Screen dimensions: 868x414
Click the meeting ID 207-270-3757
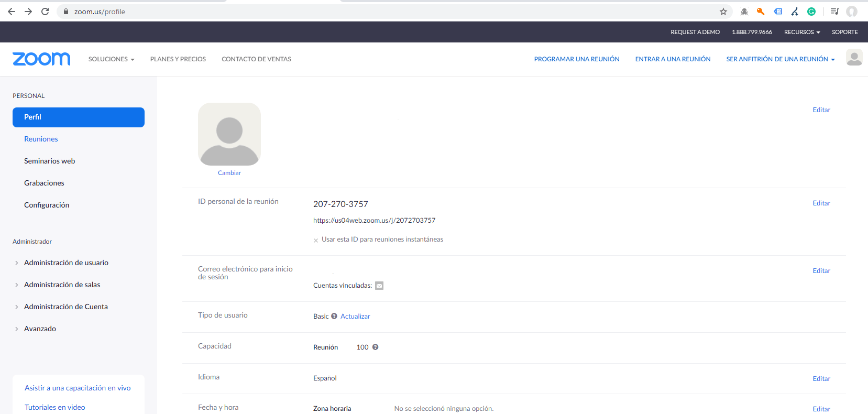coord(340,204)
